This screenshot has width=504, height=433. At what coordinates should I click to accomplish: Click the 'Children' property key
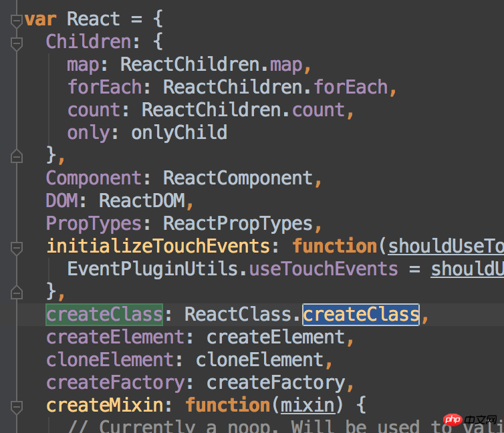point(88,41)
